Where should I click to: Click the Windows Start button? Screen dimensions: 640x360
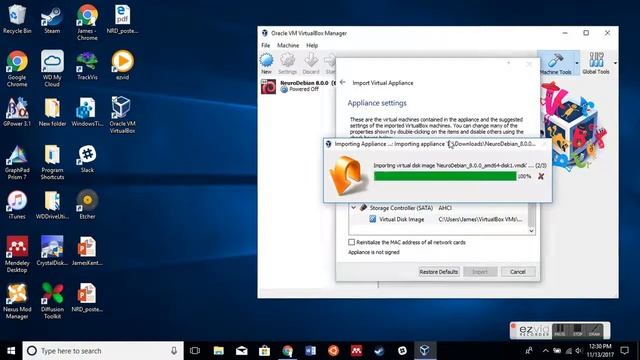point(11,351)
